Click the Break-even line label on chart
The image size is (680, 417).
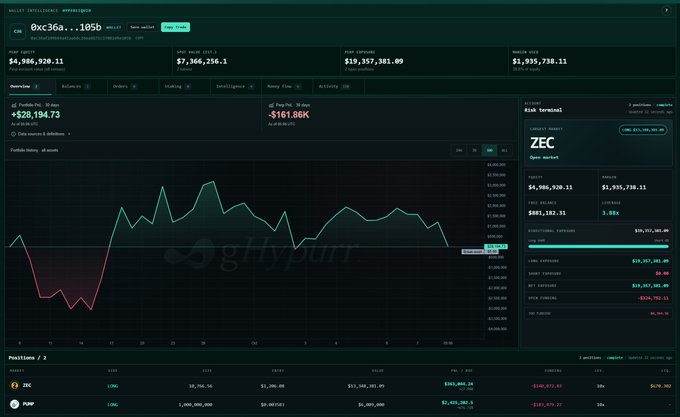click(x=472, y=251)
